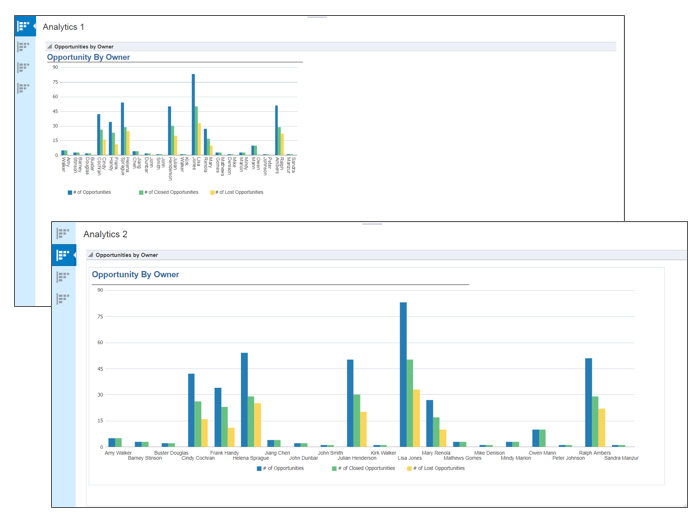Click Amy Walker axis label in Analytics 2
Screen dimensions: 700x519
(x=118, y=453)
